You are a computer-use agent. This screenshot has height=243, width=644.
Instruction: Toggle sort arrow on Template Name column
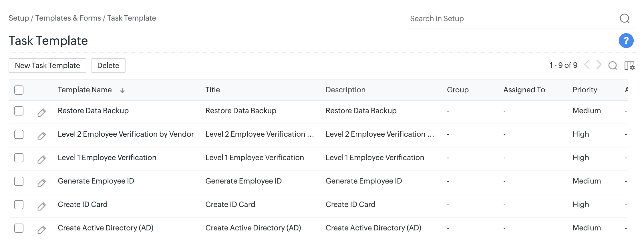point(122,90)
